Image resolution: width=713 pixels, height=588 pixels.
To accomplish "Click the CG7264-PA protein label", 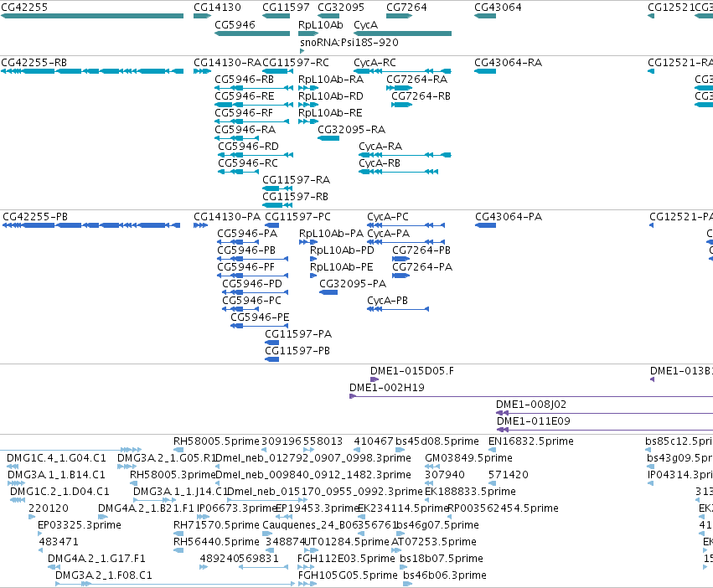I will pyautogui.click(x=422, y=267).
